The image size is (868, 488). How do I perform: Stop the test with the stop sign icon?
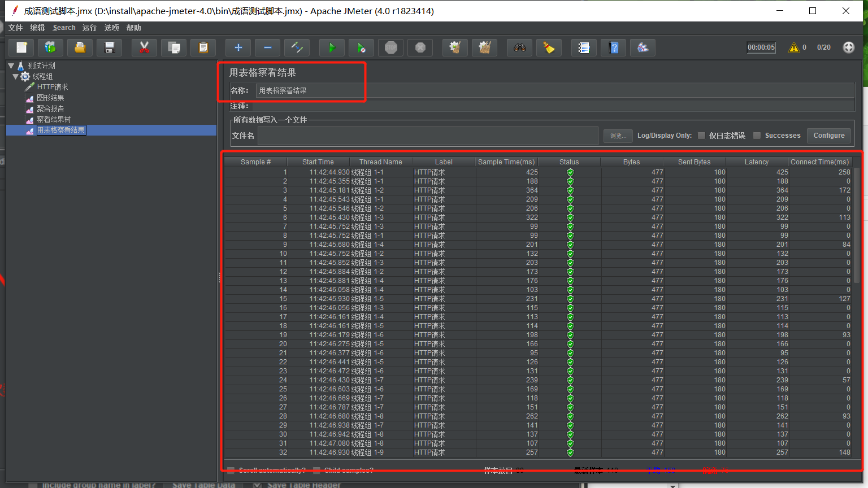click(x=391, y=48)
